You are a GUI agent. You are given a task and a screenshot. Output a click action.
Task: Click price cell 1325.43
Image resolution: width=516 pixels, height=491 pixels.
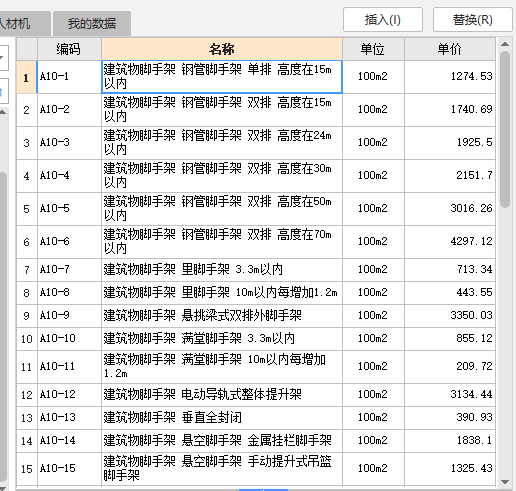[450, 469]
